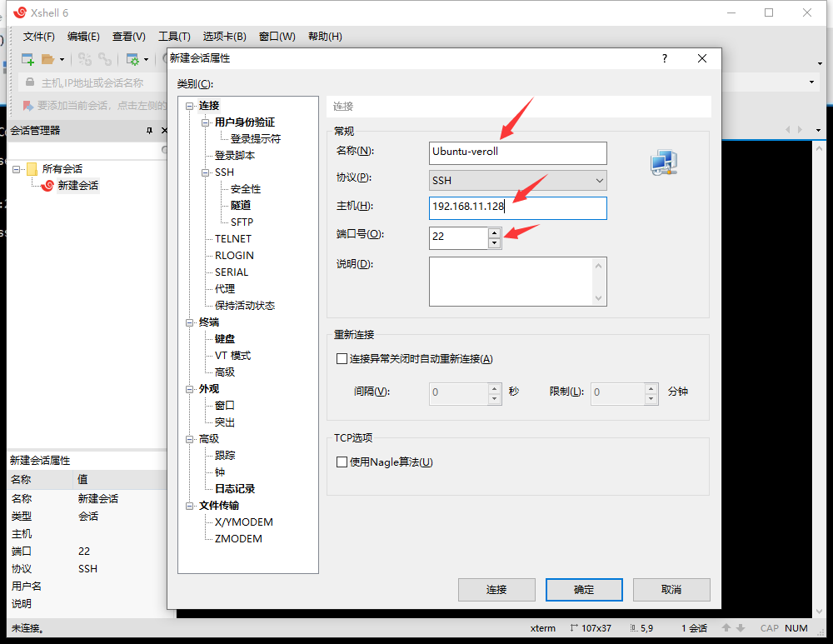833x644 pixels.
Task: Click the status bar download arrow icon
Action: coord(741,628)
